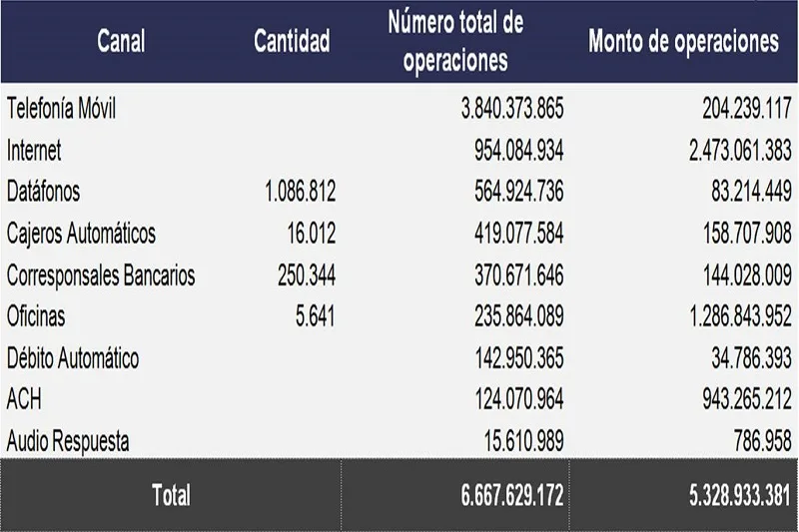Click the Canal column header
The width and height of the screenshot is (799, 532).
pos(121,42)
